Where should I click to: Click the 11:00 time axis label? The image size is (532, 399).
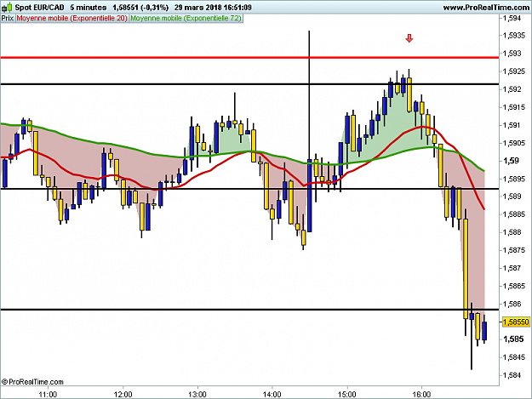pyautogui.click(x=48, y=394)
